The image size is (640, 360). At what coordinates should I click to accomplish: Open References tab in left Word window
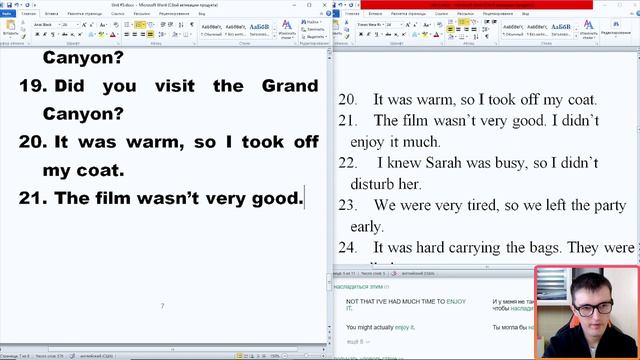point(118,14)
